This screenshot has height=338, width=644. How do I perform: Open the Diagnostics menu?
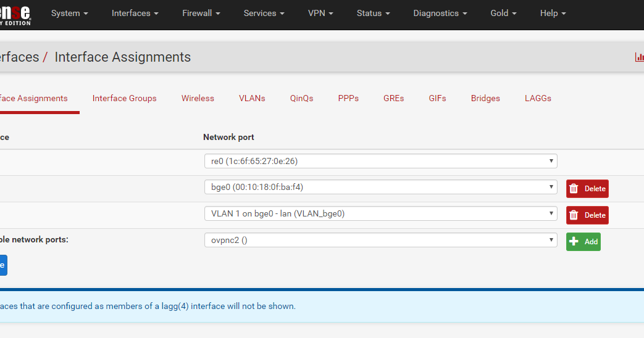pos(440,13)
